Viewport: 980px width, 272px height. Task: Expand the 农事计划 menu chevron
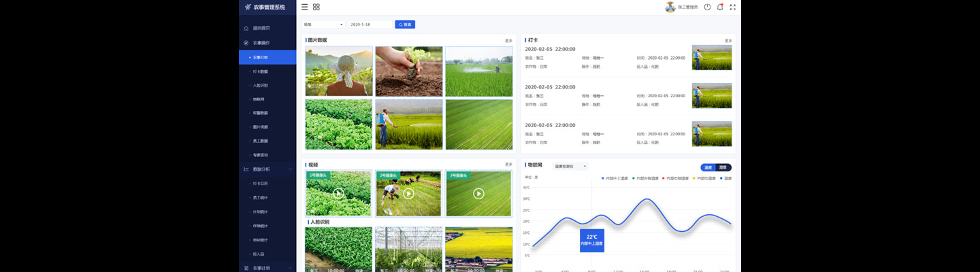pyautogui.click(x=291, y=268)
